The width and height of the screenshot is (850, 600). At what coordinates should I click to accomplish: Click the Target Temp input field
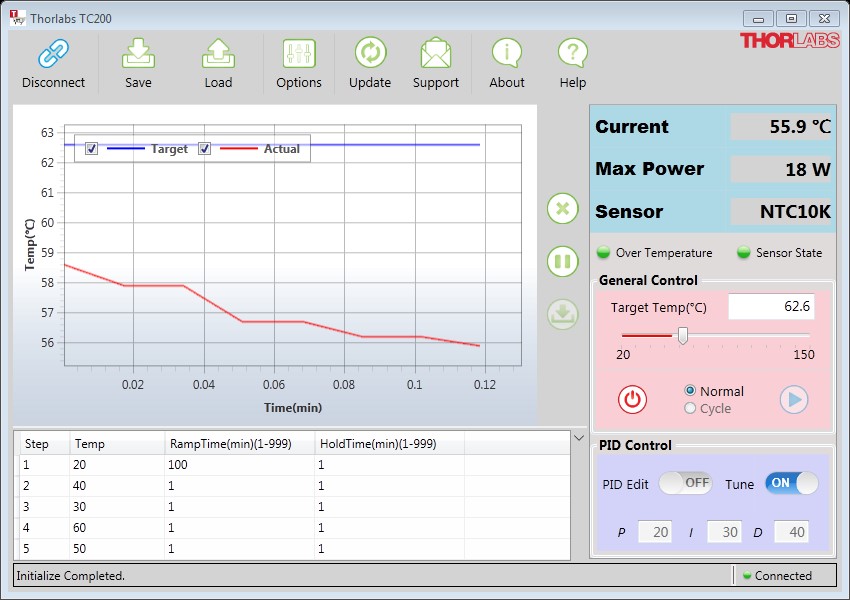[771, 307]
